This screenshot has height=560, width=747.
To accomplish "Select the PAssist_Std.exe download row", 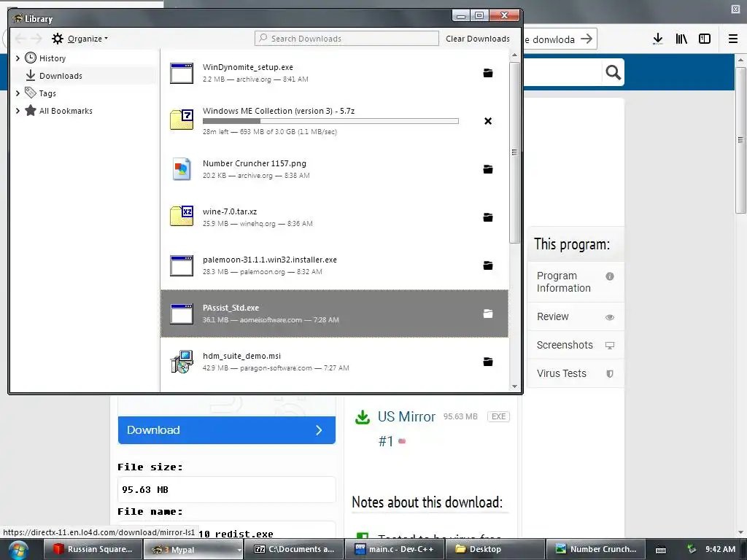I will click(x=334, y=314).
